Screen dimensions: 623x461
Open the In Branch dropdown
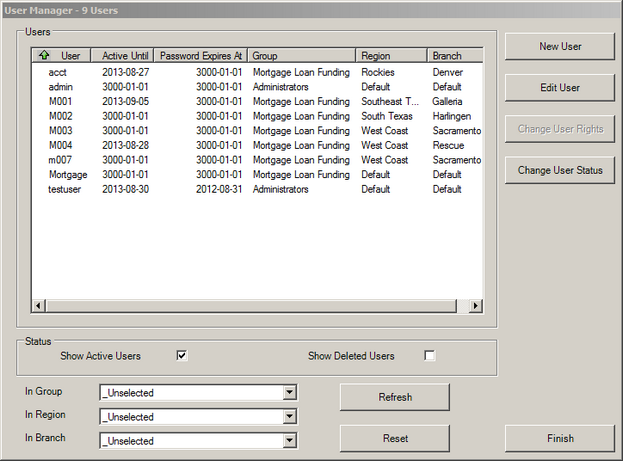point(290,440)
